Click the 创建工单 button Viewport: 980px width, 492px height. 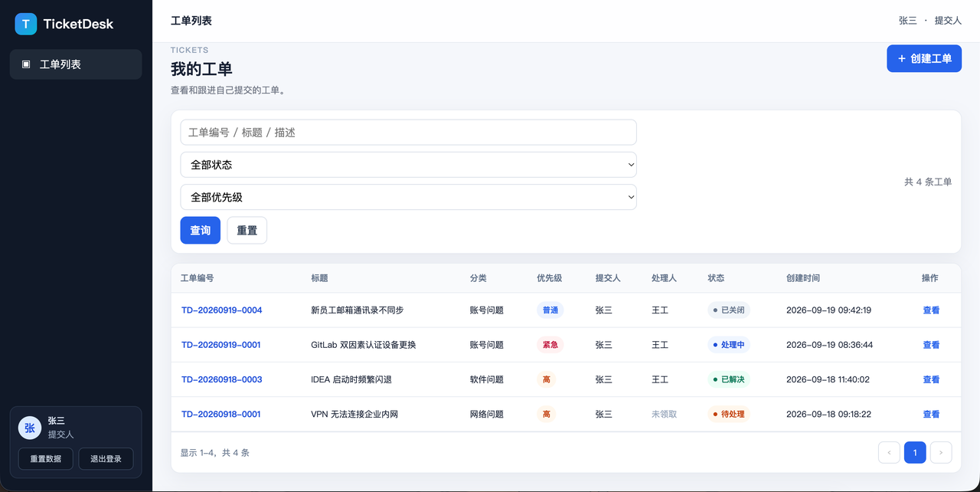coord(924,58)
